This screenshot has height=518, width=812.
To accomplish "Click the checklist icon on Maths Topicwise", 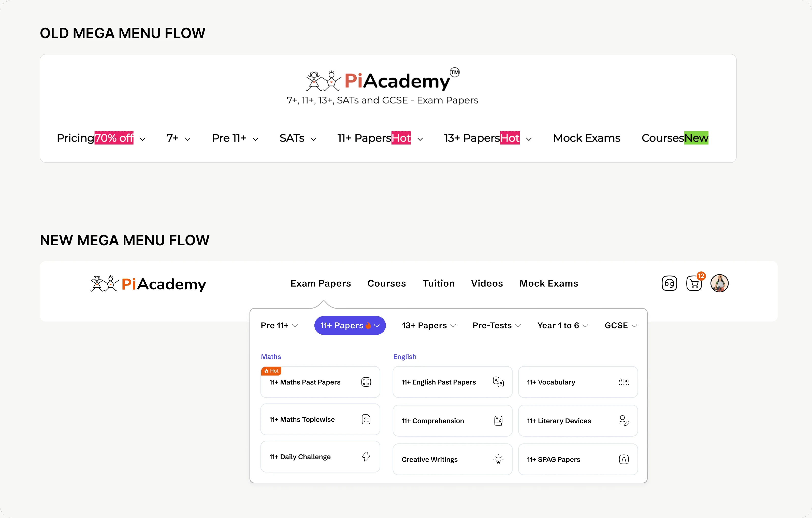I will pyautogui.click(x=366, y=419).
